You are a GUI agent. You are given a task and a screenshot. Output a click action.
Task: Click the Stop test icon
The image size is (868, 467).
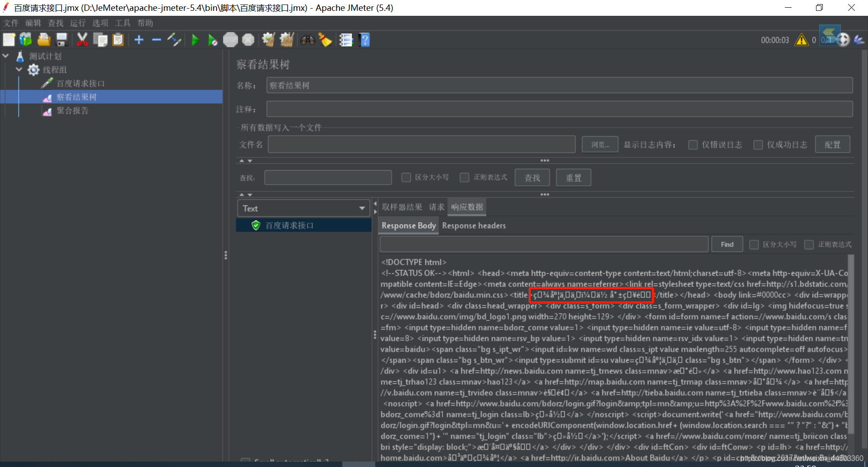(231, 40)
